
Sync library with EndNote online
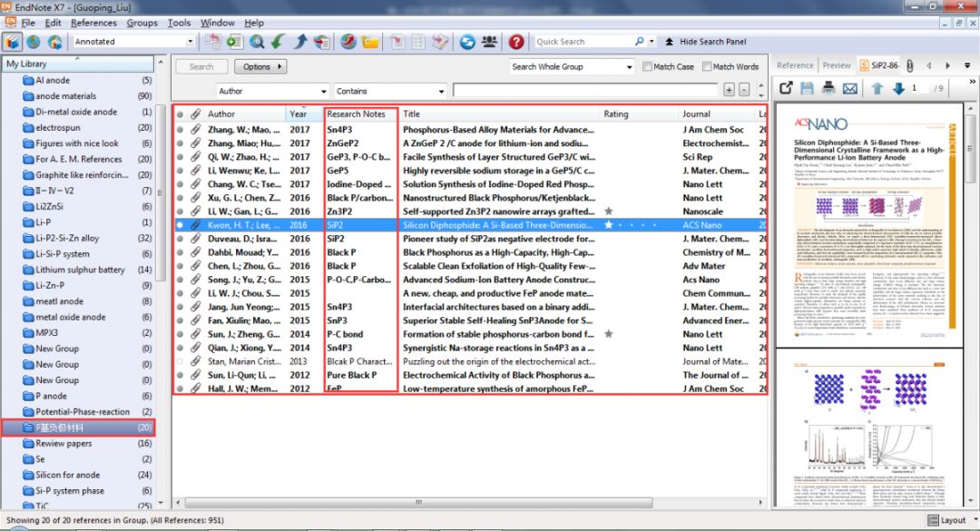click(x=466, y=41)
